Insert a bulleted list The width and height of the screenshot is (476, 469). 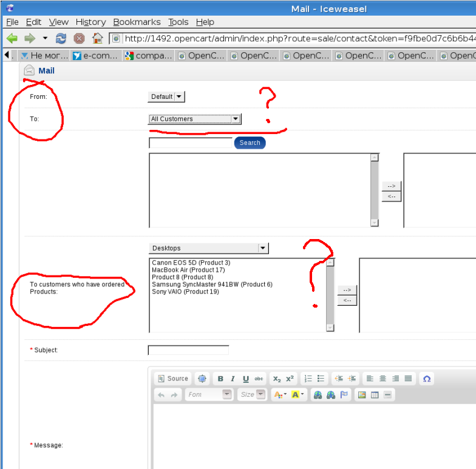tap(321, 379)
